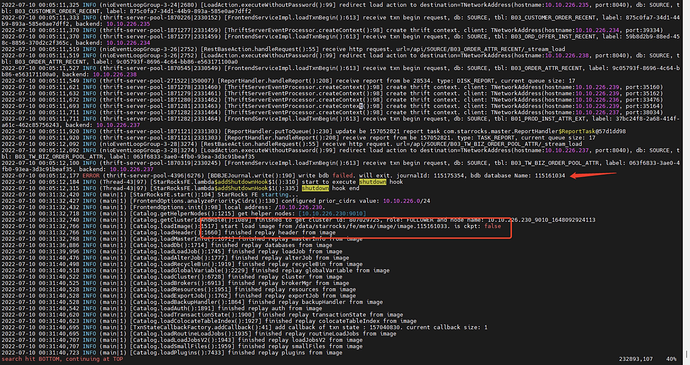Click 'FrontendOptions.analyzePriorityCidrs():130' source tag
Viewport: 690px width, 365px height.
tap(204, 201)
